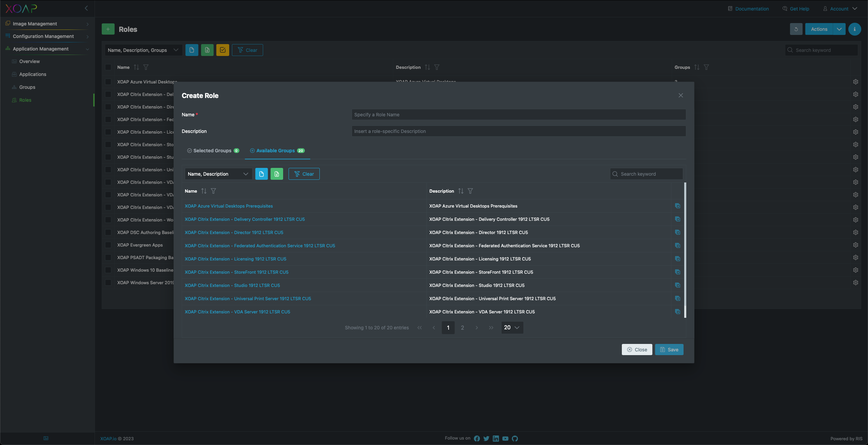Open the Documentation link
868x445 pixels.
click(748, 9)
